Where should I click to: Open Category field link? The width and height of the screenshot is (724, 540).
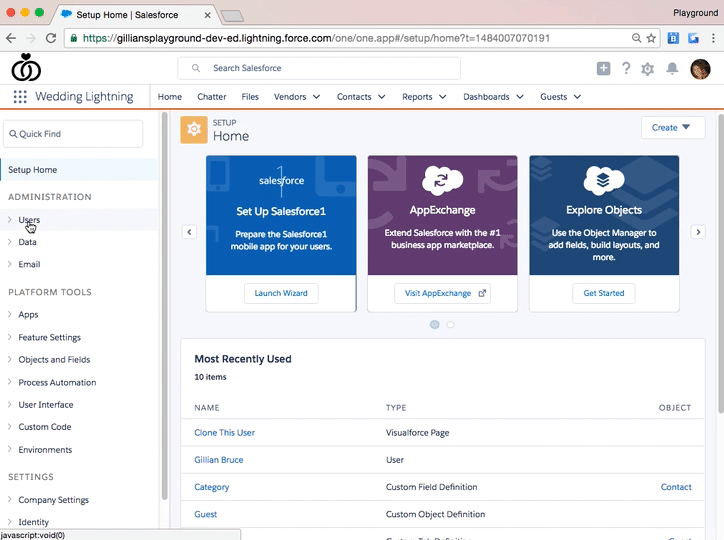click(211, 487)
